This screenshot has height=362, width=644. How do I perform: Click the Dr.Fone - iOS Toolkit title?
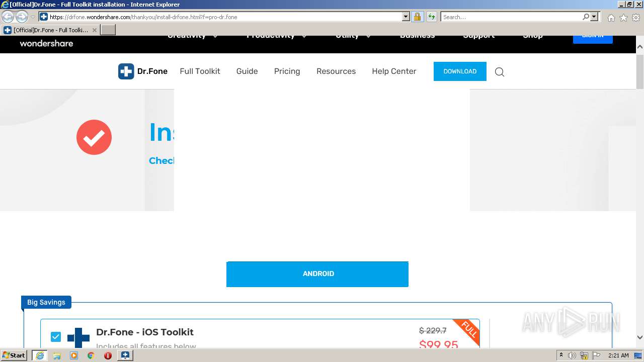pyautogui.click(x=145, y=332)
